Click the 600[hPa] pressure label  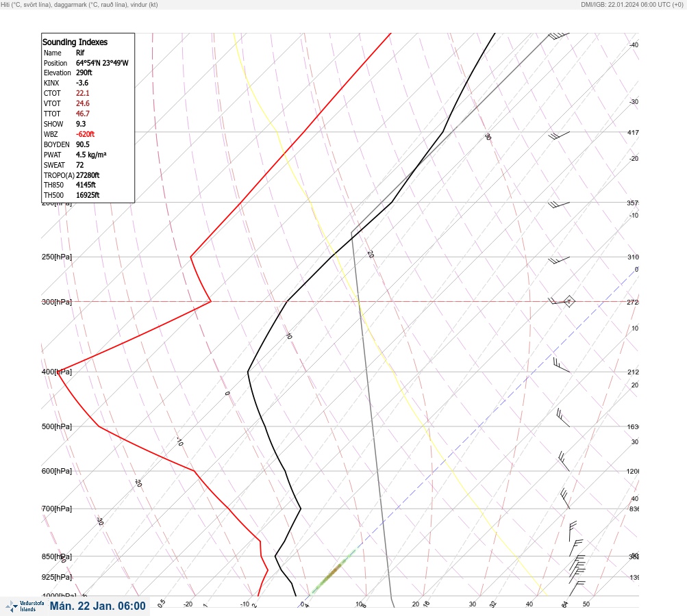pyautogui.click(x=57, y=471)
